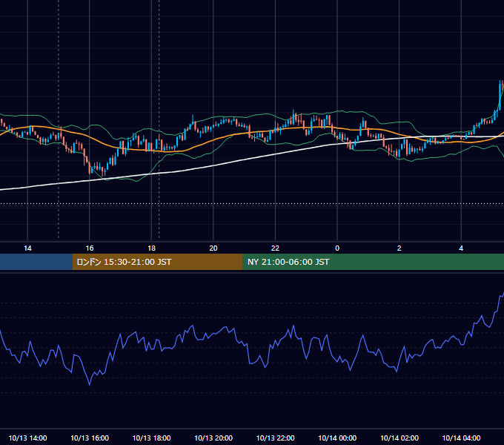504x445 pixels.
Task: Click the 10/13 14:00 time label
Action: coord(27,438)
